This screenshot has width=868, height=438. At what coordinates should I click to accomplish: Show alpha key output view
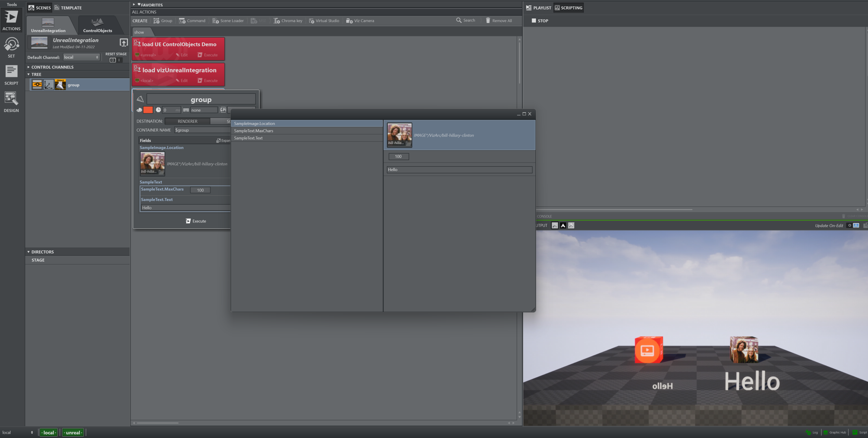[563, 226]
